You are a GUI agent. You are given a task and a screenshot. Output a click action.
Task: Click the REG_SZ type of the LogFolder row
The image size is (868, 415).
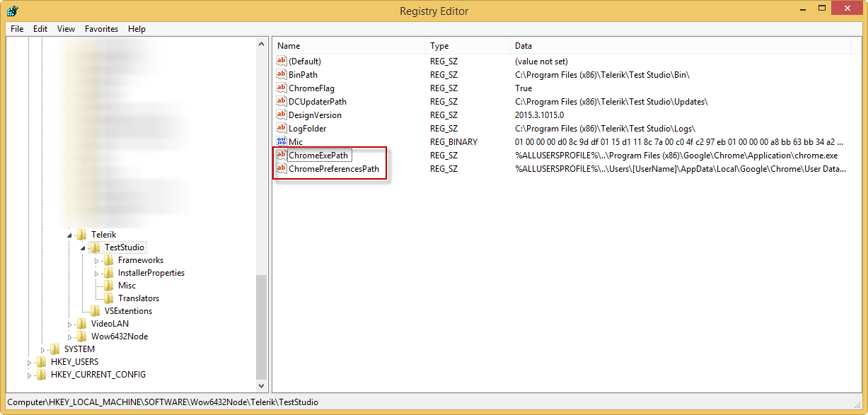click(x=444, y=129)
